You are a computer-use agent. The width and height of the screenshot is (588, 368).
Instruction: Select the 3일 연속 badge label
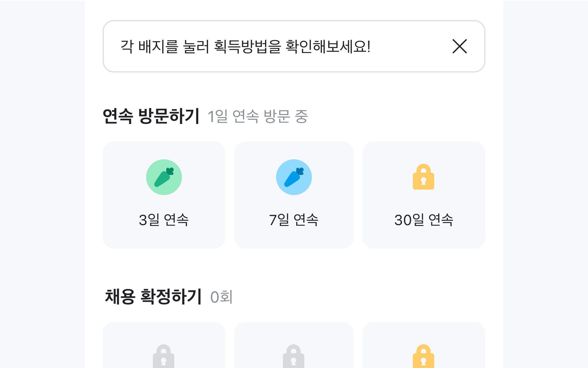click(164, 220)
